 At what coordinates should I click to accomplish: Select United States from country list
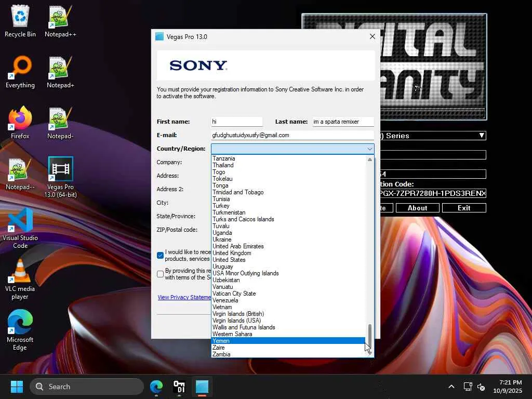229,260
